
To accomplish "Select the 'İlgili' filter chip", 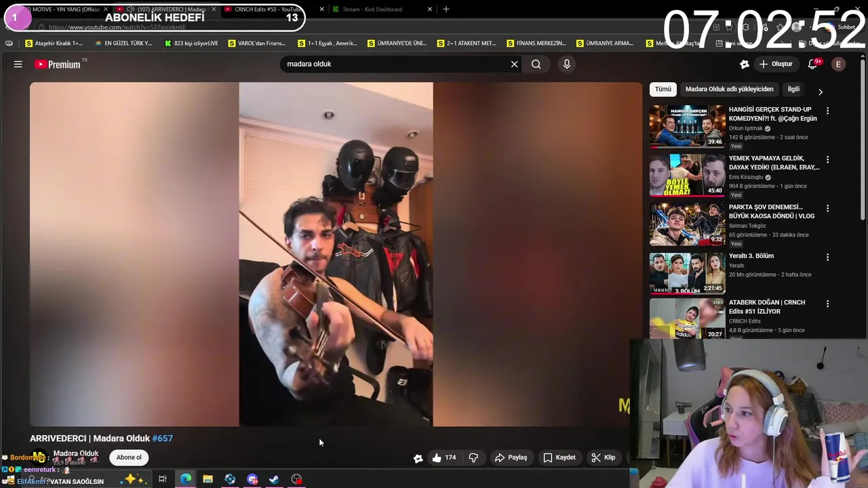I will pyautogui.click(x=793, y=89).
